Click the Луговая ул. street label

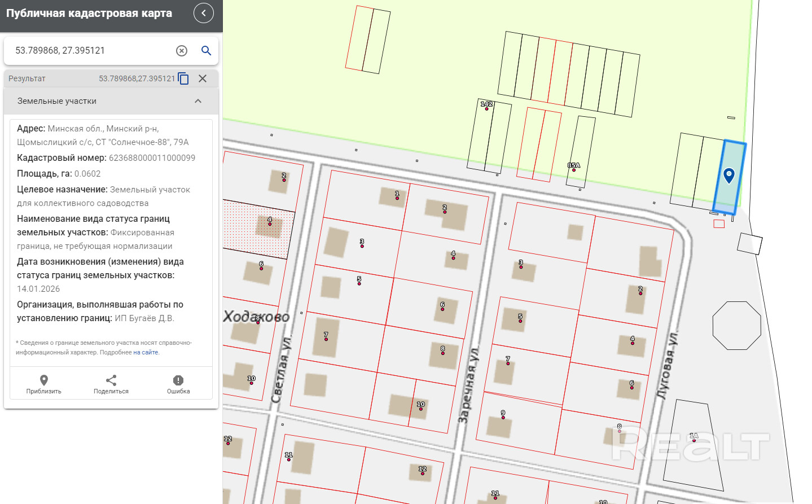pyautogui.click(x=668, y=366)
